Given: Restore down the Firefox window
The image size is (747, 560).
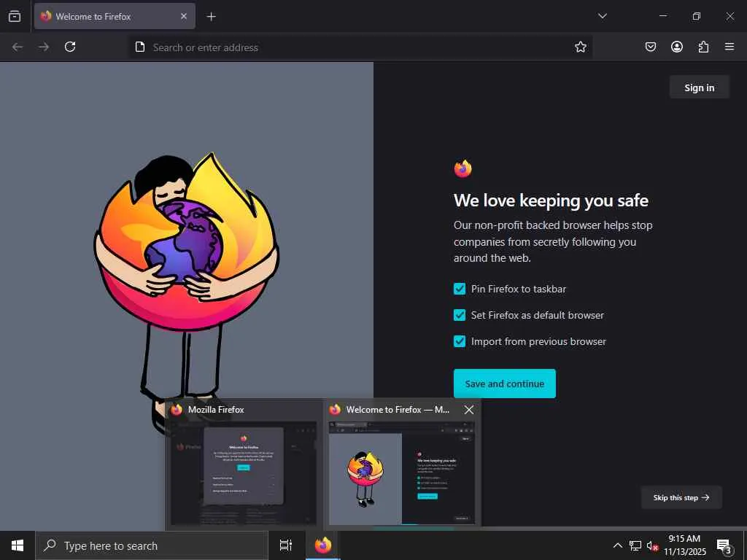Looking at the screenshot, I should [696, 16].
